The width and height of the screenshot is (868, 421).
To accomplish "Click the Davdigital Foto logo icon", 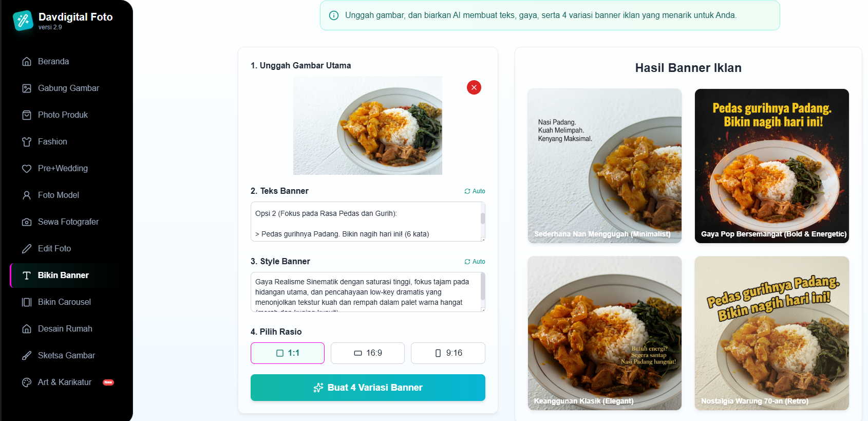I will [x=23, y=21].
